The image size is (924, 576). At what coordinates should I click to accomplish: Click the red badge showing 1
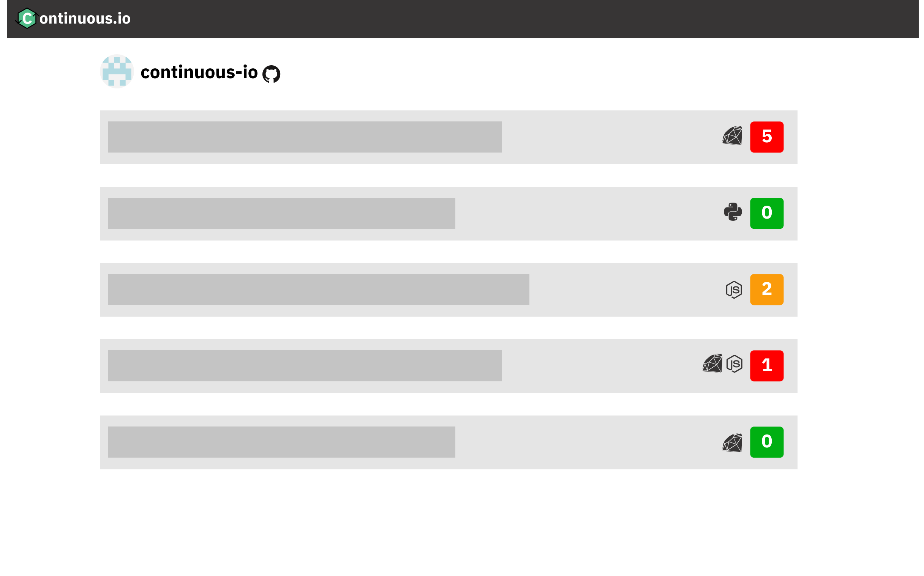(767, 366)
